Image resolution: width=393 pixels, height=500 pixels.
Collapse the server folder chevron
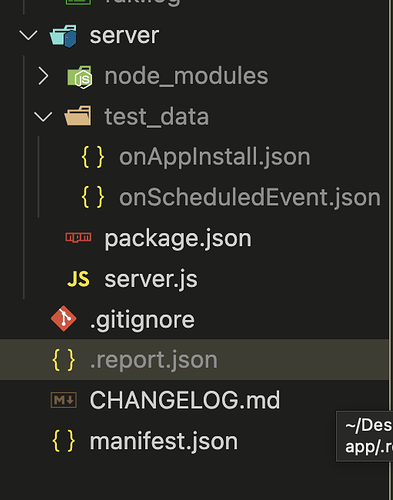click(28, 35)
